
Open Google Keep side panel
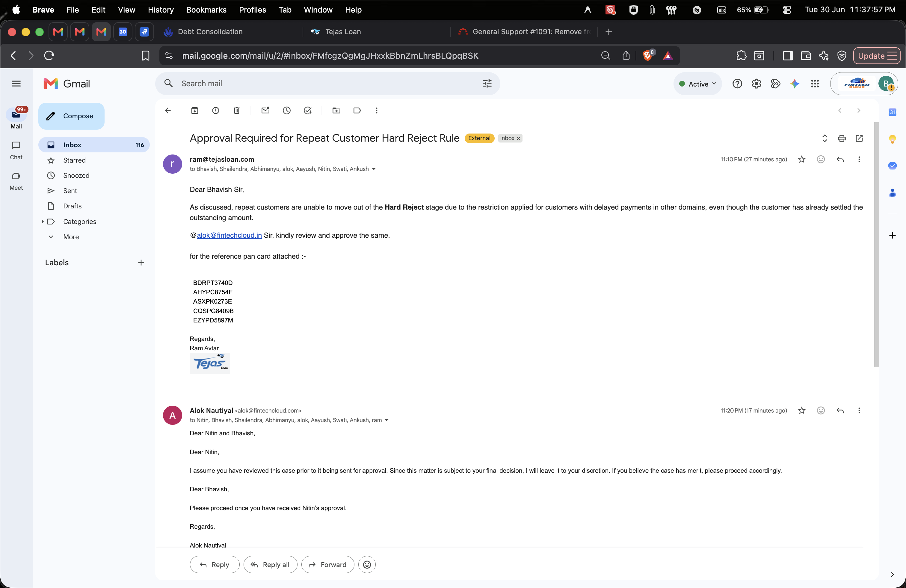[x=892, y=139]
